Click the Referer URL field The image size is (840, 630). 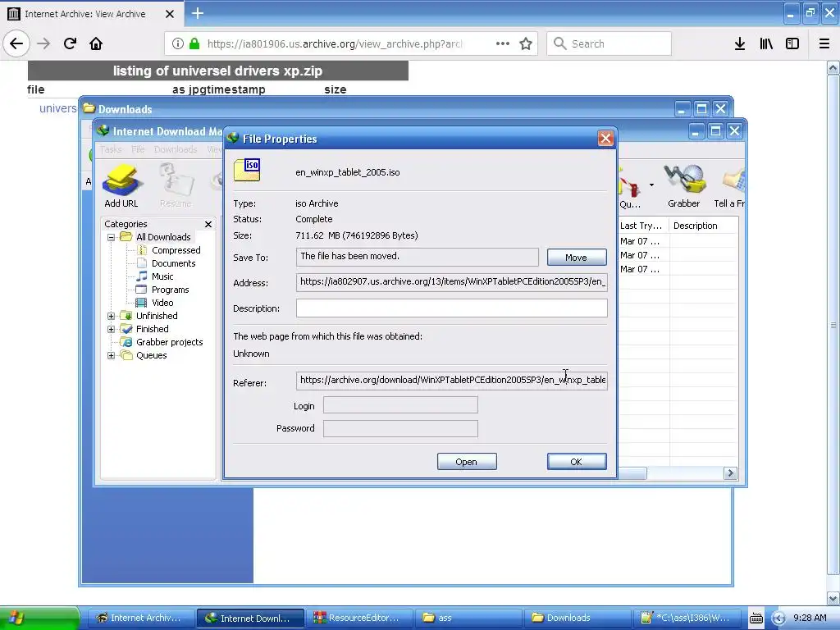pyautogui.click(x=452, y=381)
